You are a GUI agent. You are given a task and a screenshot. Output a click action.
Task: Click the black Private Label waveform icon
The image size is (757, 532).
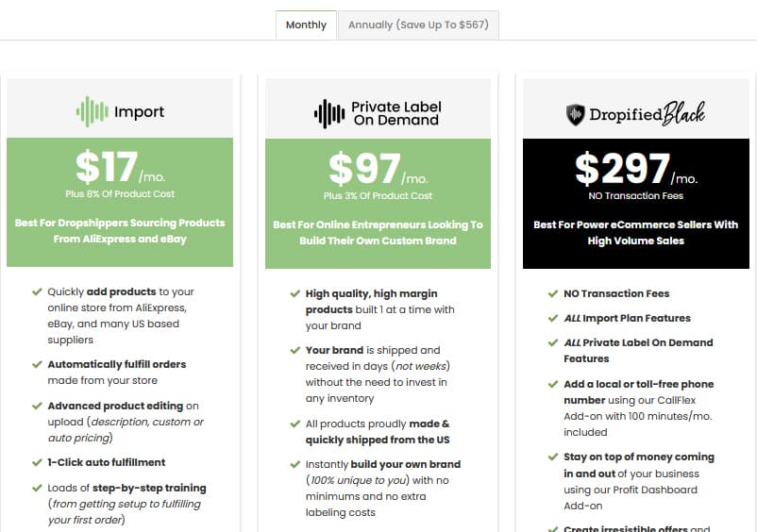pyautogui.click(x=329, y=114)
